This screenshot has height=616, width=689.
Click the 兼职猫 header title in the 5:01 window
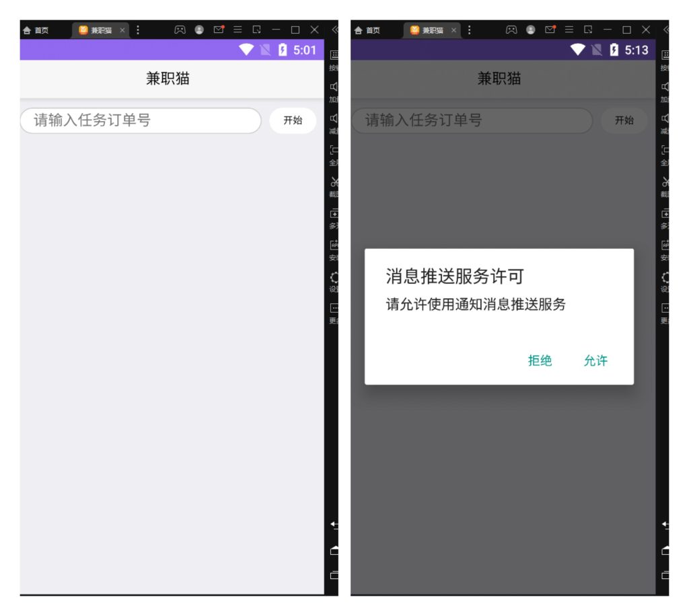pos(168,79)
